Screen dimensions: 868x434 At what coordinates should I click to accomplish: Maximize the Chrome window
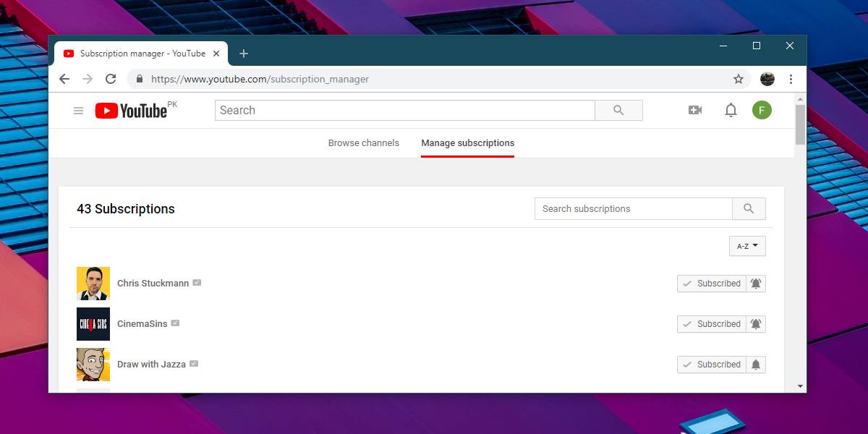point(757,46)
